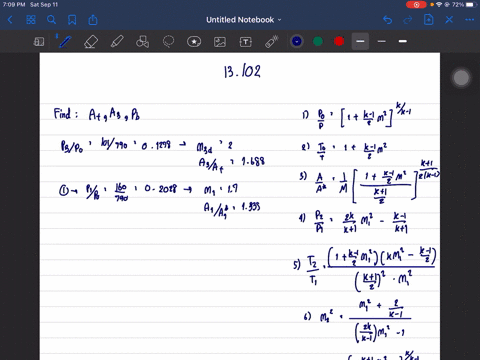Select the Laser pointer tool

[x=271, y=42]
